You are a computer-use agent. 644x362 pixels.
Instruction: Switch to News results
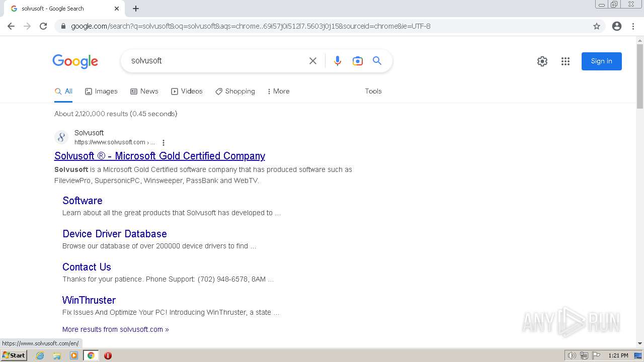pos(144,92)
